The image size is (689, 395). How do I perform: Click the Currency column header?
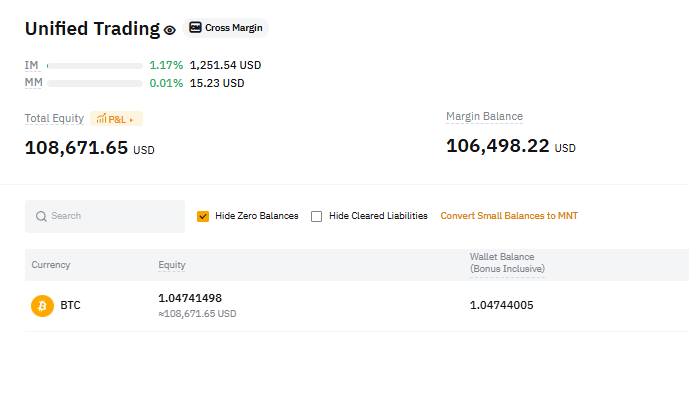51,265
